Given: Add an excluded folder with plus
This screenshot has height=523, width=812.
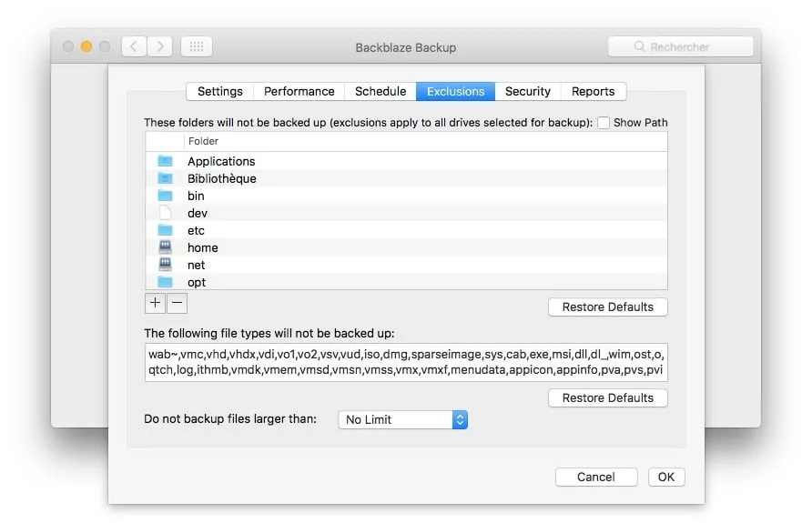Looking at the screenshot, I should click(156, 303).
